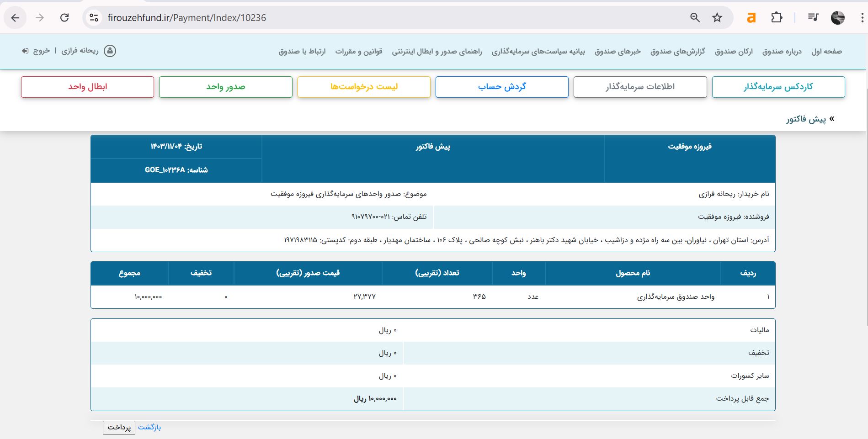
Task: Click the بازگشت back link
Action: click(149, 427)
